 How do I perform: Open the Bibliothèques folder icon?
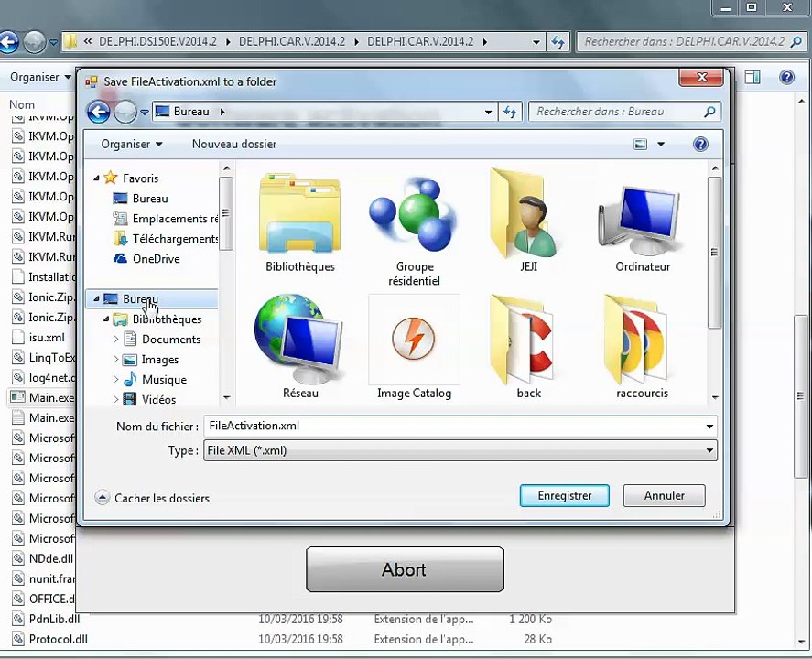click(x=300, y=222)
